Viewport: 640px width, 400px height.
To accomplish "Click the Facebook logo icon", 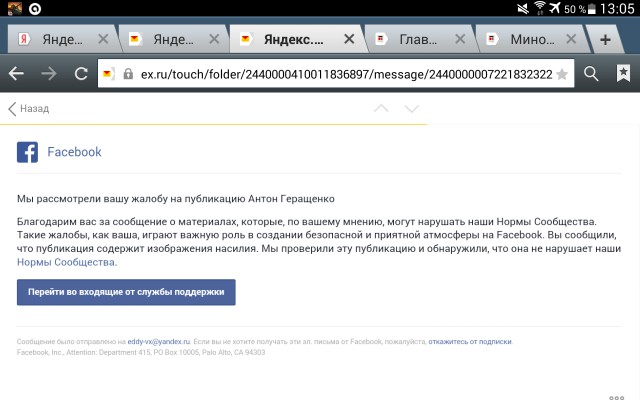I will (x=27, y=152).
